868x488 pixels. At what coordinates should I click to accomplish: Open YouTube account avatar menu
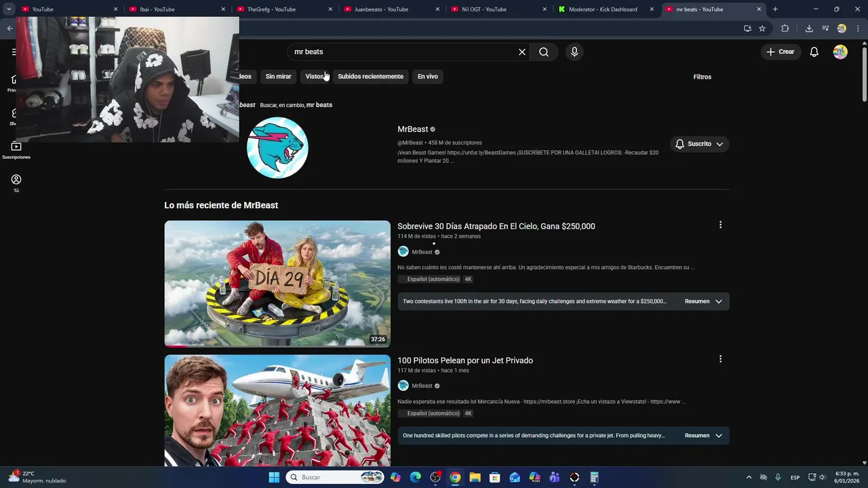pos(840,52)
